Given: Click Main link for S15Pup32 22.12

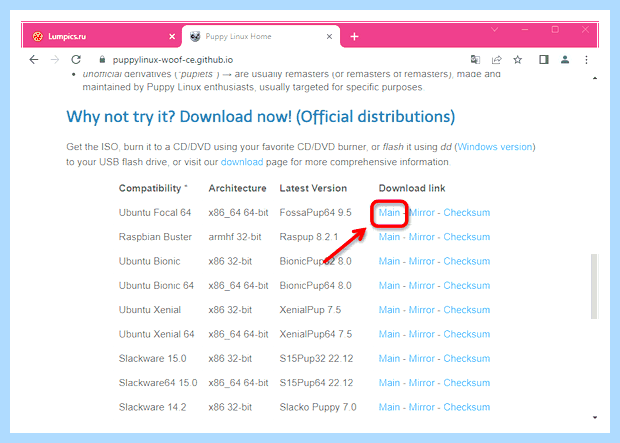Looking at the screenshot, I should click(389, 359).
